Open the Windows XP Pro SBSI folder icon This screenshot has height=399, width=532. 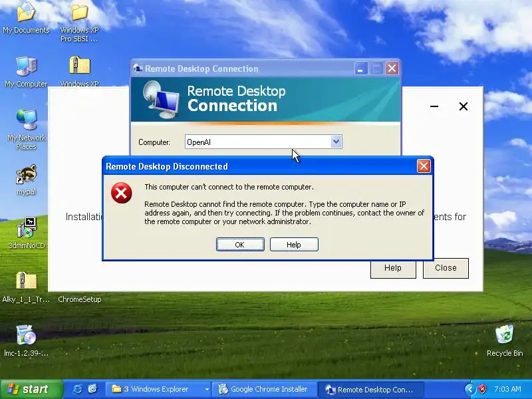pyautogui.click(x=79, y=12)
